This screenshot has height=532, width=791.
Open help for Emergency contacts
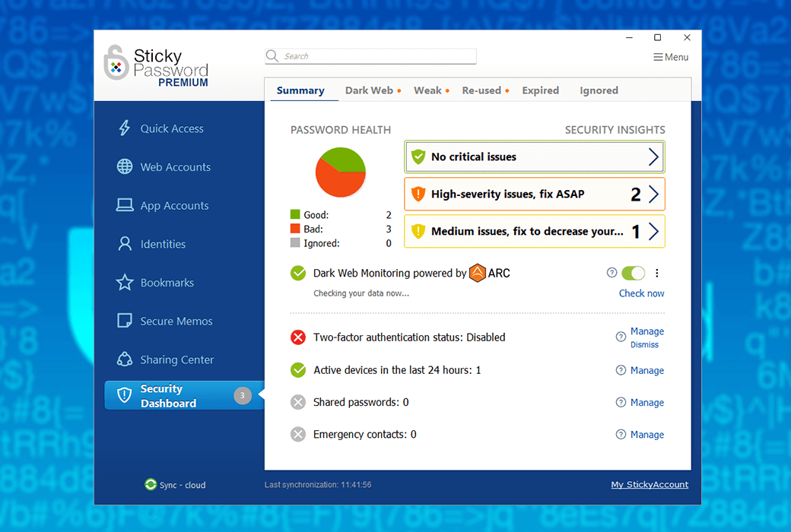[x=621, y=434]
